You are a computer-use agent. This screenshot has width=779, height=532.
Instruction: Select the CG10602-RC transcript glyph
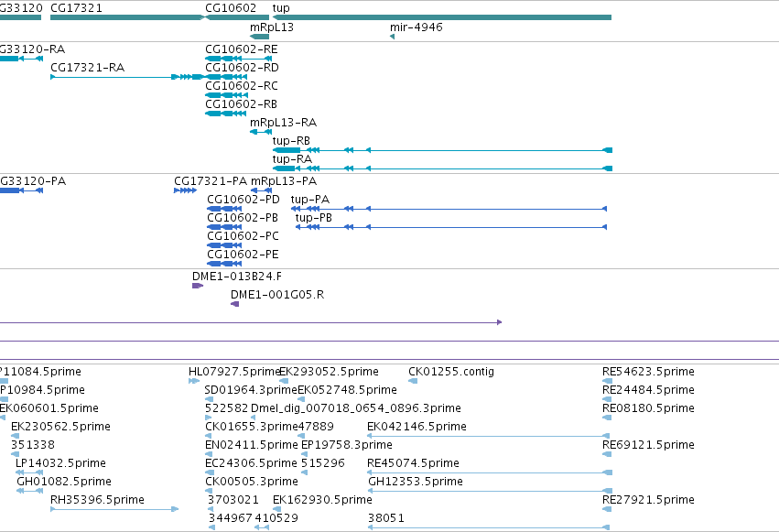click(x=226, y=95)
